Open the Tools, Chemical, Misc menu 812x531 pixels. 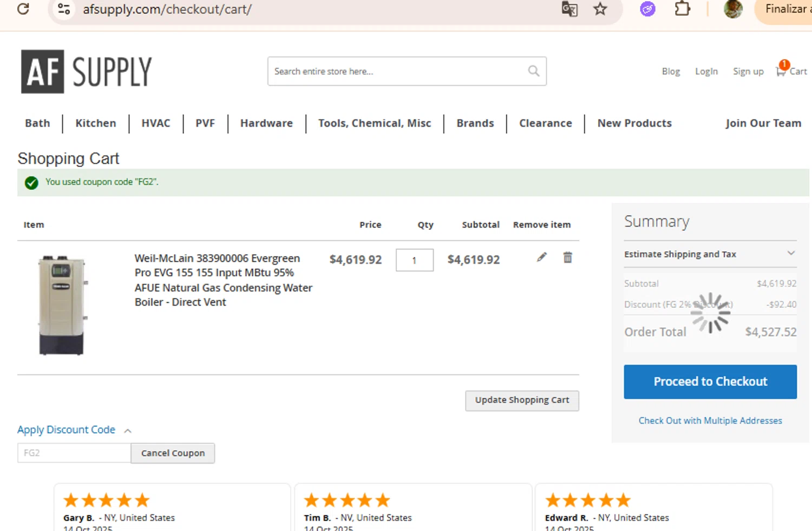tap(375, 124)
